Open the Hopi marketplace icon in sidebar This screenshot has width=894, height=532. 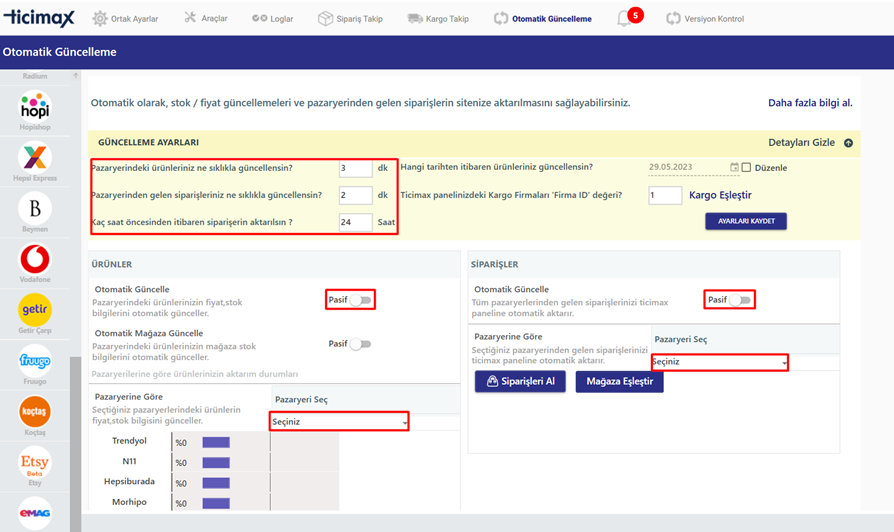click(x=35, y=106)
